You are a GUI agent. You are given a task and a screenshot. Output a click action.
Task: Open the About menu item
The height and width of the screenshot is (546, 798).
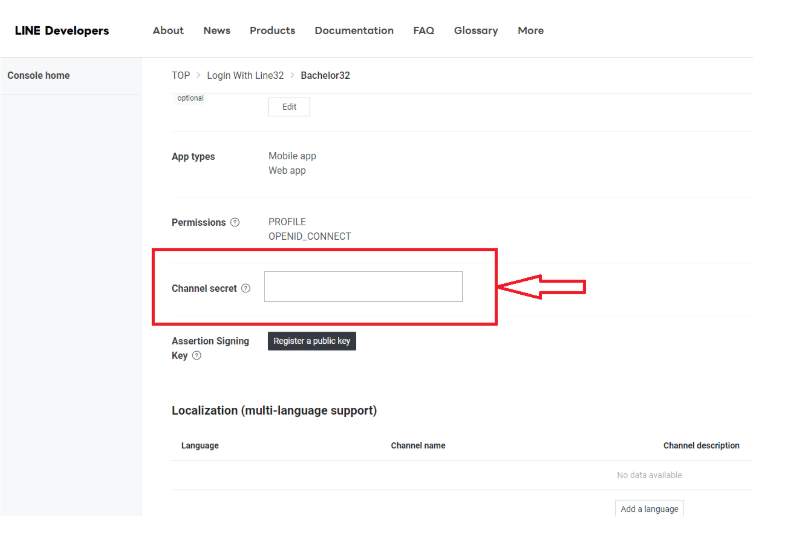(168, 31)
